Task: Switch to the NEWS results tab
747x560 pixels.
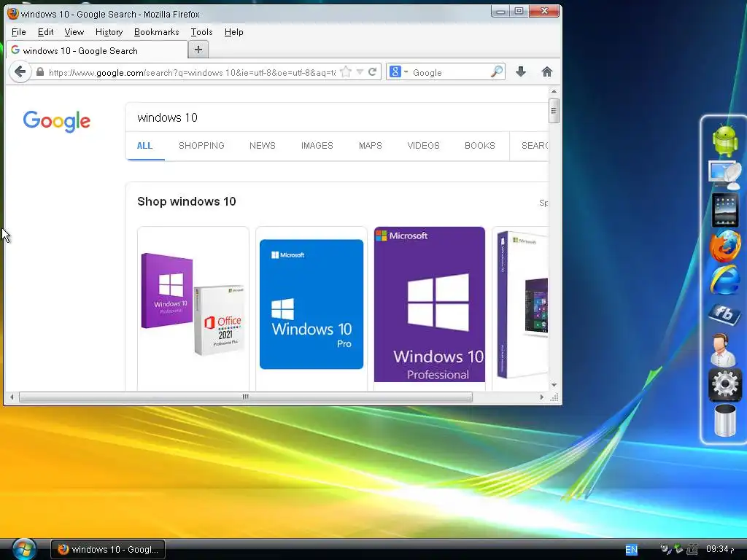Action: [263, 146]
